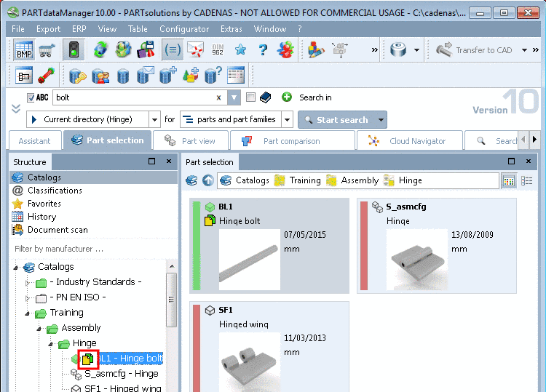Screen dimensions: 546x392
Task: Click the DIN 962 standards icon
Action: click(x=218, y=49)
